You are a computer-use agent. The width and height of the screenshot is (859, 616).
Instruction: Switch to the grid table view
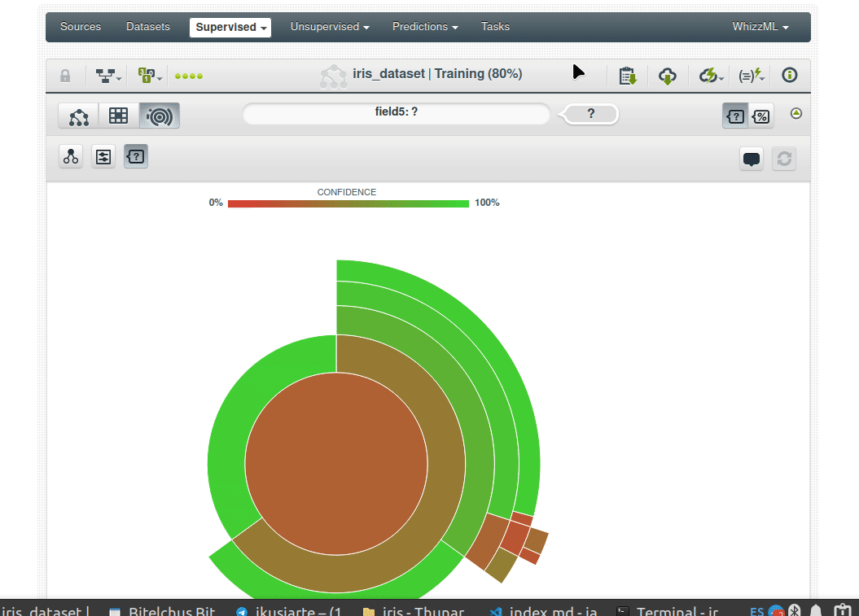(119, 116)
